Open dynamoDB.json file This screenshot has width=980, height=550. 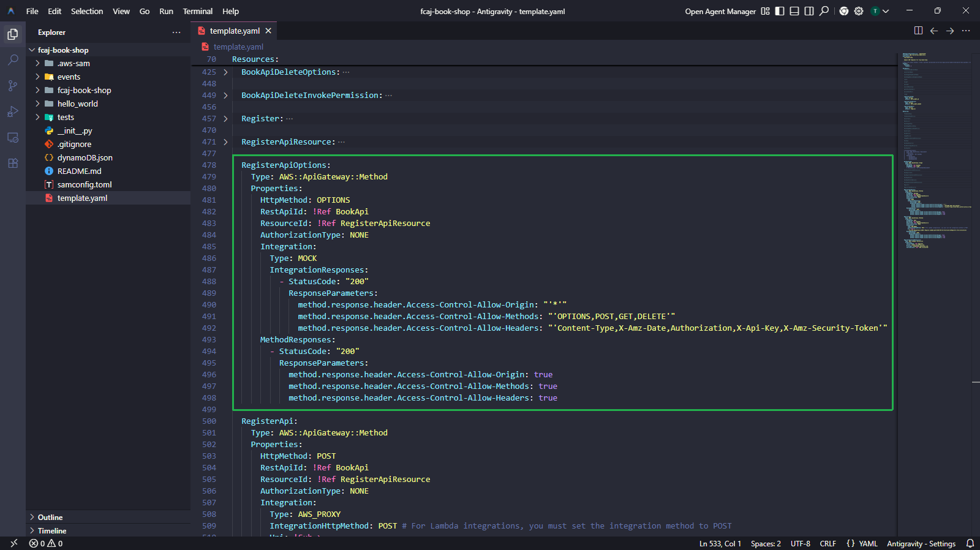coord(108,158)
